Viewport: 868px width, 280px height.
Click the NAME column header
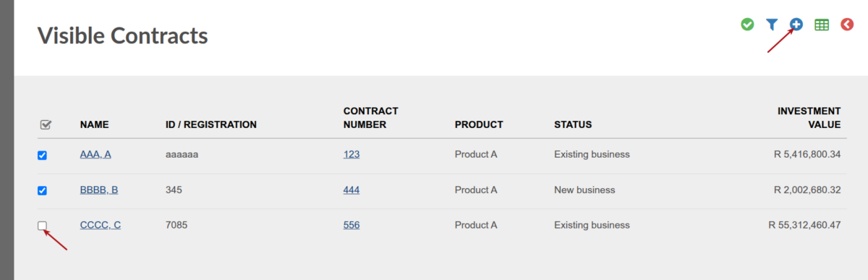coord(94,124)
